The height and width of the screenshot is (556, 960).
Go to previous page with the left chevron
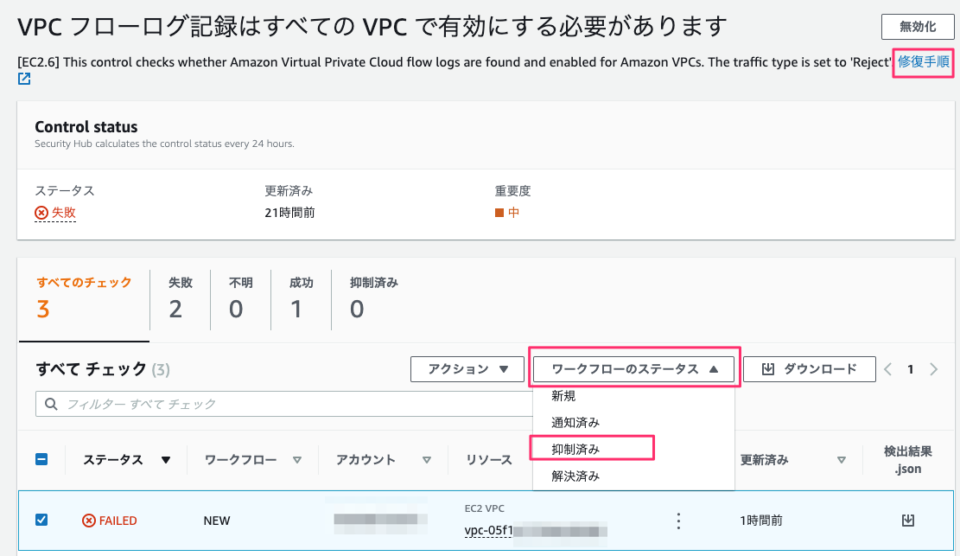887,369
